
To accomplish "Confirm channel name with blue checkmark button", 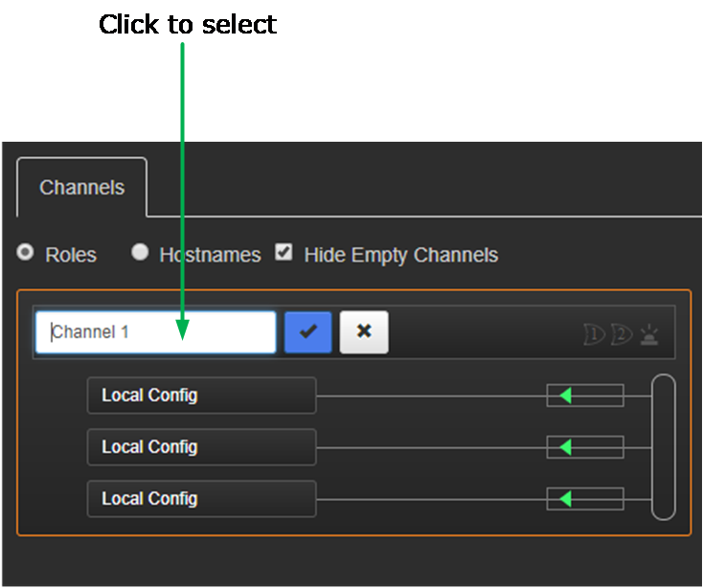I will (307, 332).
